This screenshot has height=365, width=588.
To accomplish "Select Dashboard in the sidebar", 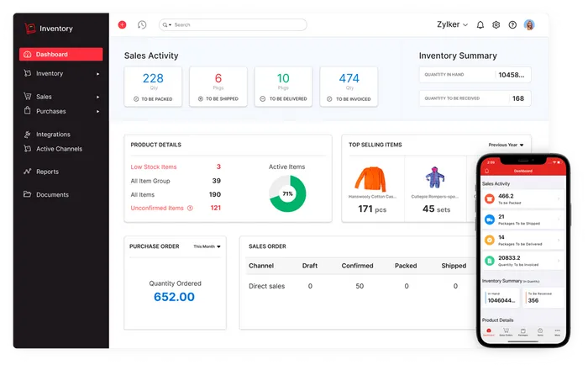I will tap(60, 55).
